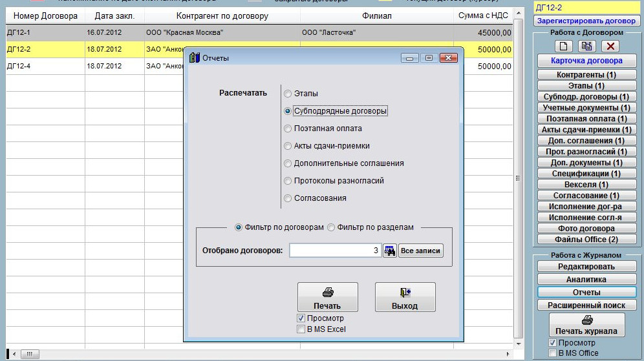Image resolution: width=644 pixels, height=361 pixels.
Task: Click Контрагент по договору column header
Action: click(222, 16)
